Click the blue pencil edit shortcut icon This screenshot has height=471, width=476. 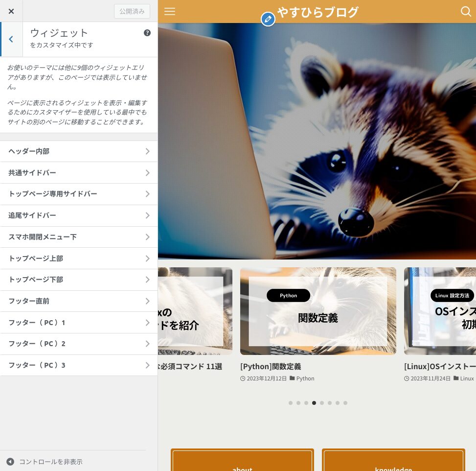[x=268, y=19]
